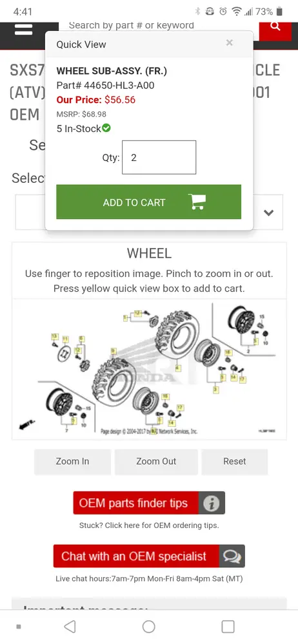Tap the Android back navigation triangle
298x644 pixels.
coord(70,627)
